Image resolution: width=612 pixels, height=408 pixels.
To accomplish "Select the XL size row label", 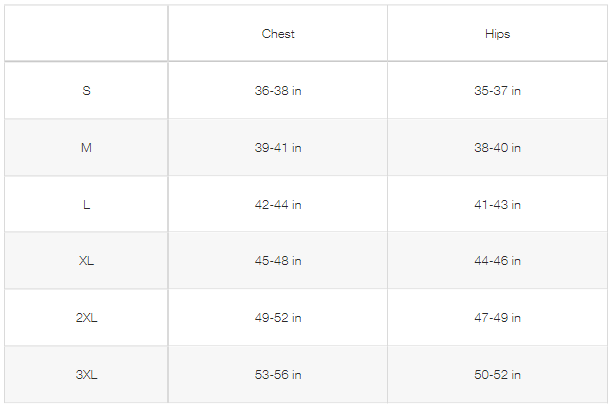I will pyautogui.click(x=86, y=261).
